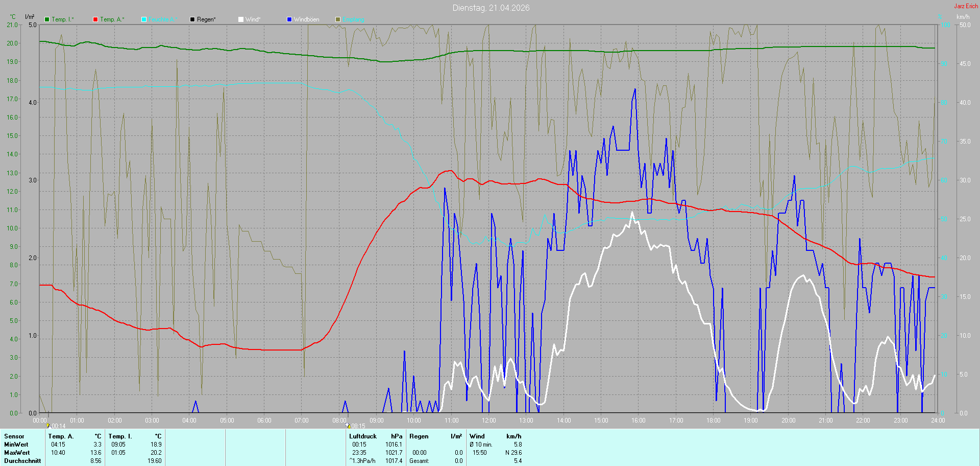The height and width of the screenshot is (466, 980).
Task: Click the wind gust peak time '15:50'
Action: click(480, 453)
